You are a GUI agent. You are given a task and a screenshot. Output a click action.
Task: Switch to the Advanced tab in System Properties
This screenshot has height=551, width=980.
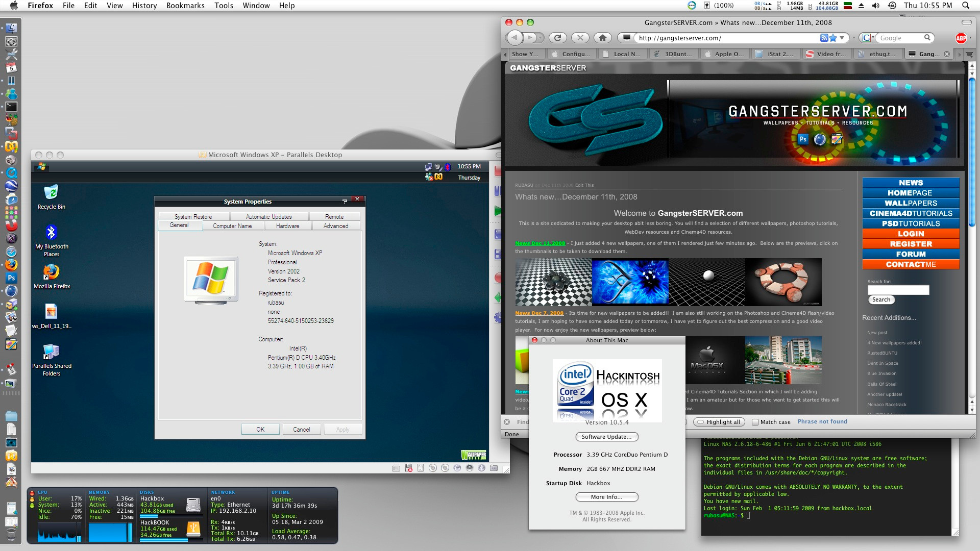click(x=336, y=226)
